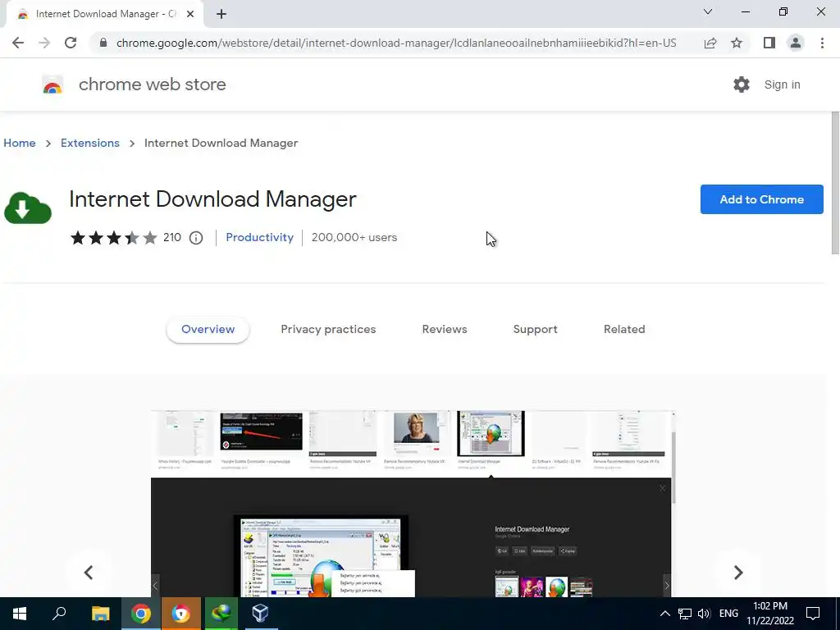Open the Related tab
The height and width of the screenshot is (630, 840).
pos(624,330)
